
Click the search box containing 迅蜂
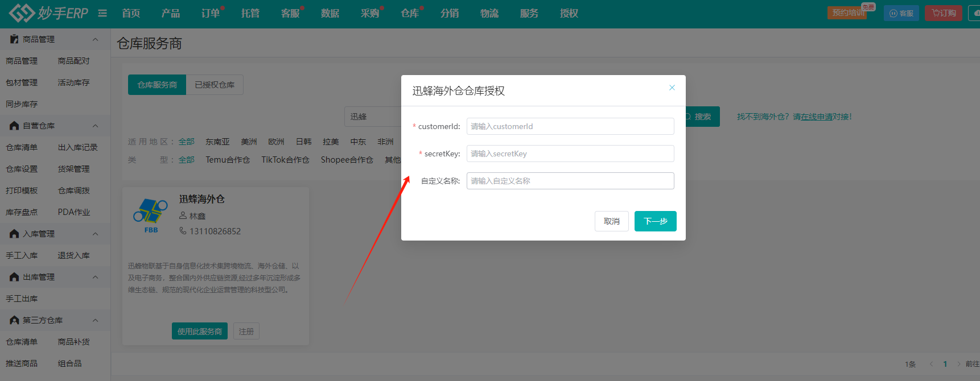373,117
